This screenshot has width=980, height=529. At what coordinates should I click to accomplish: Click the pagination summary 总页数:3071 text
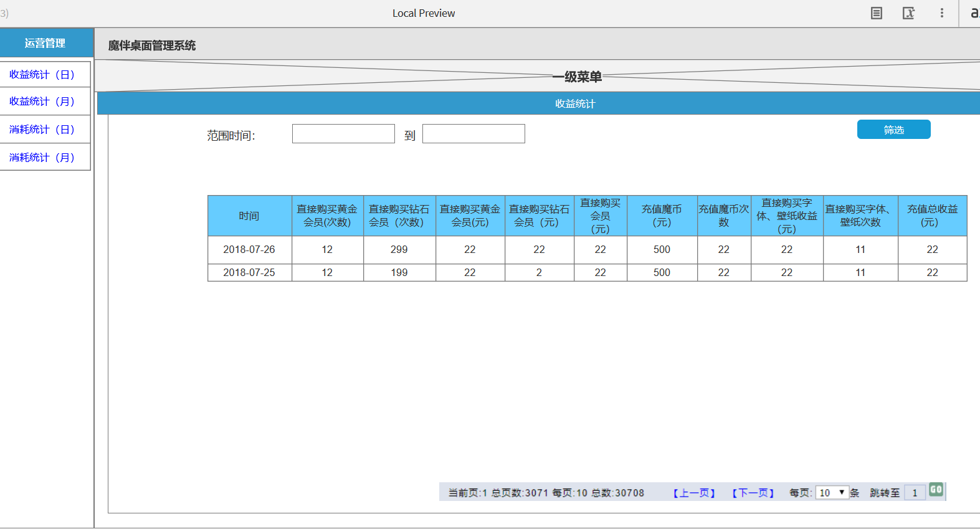[x=520, y=493]
